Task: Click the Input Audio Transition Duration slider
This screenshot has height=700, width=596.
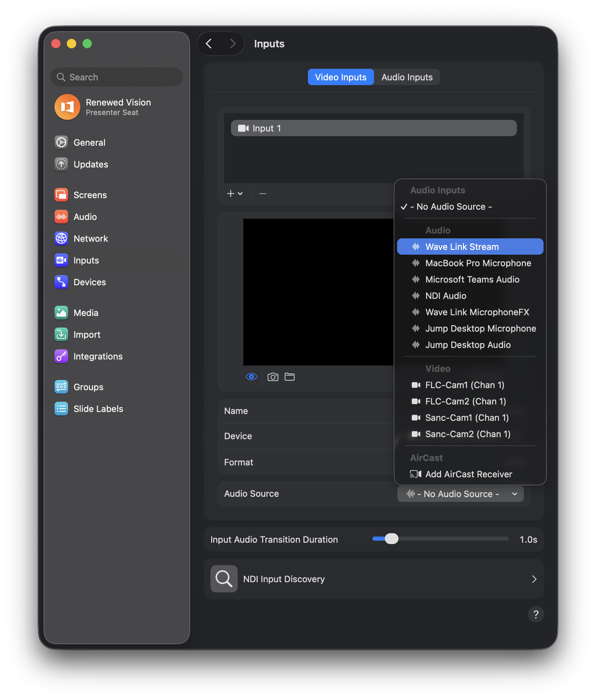Action: click(x=441, y=539)
